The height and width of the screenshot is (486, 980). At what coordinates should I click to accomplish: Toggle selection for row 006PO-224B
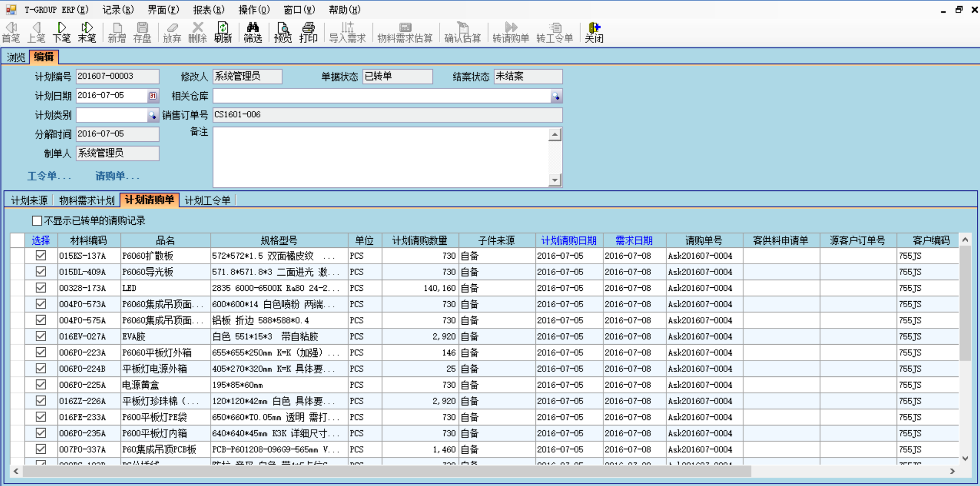point(41,368)
